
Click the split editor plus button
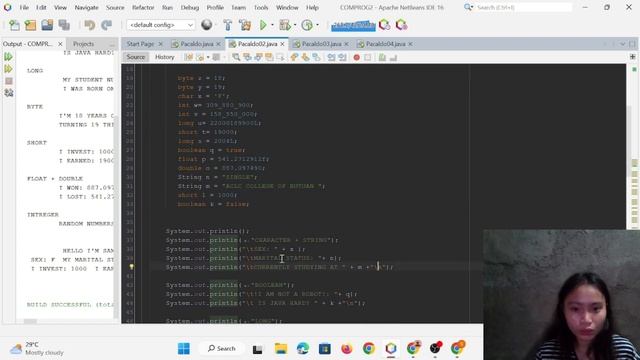633,57
